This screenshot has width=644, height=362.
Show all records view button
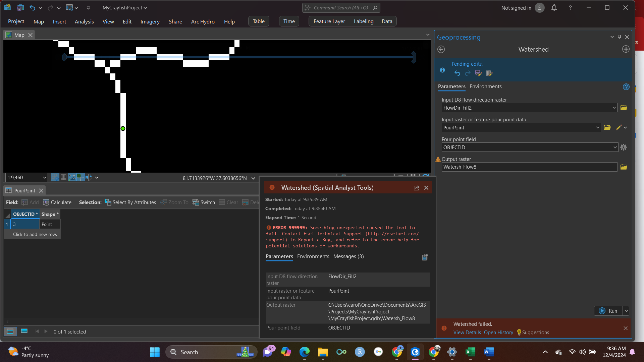point(10,331)
